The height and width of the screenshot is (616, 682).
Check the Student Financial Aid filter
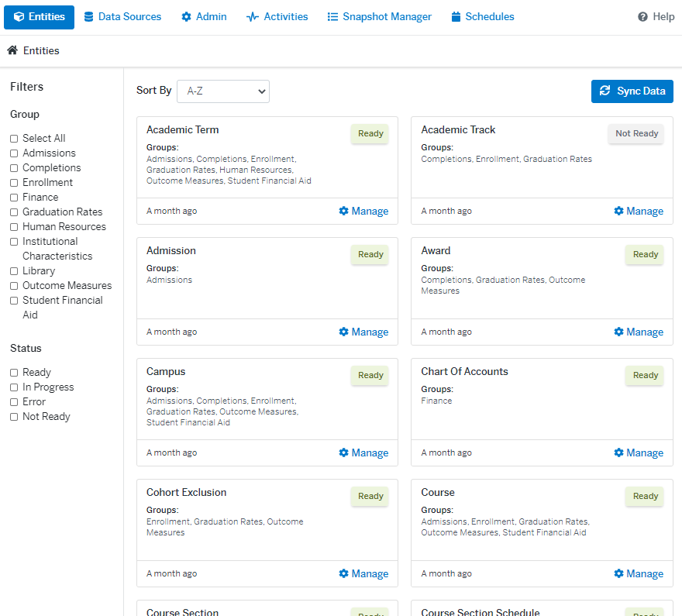coord(14,301)
